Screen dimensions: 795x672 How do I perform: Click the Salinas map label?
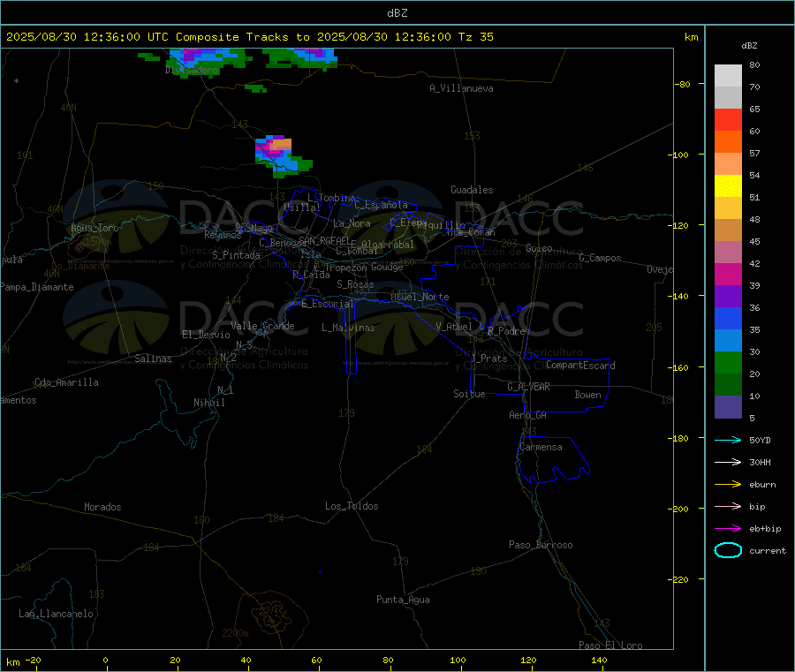point(153,359)
